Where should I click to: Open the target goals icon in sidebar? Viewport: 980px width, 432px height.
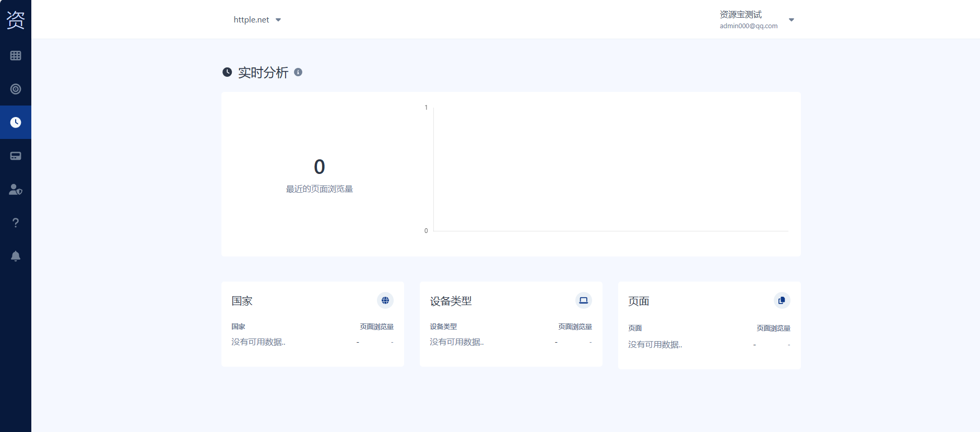pyautogui.click(x=16, y=89)
